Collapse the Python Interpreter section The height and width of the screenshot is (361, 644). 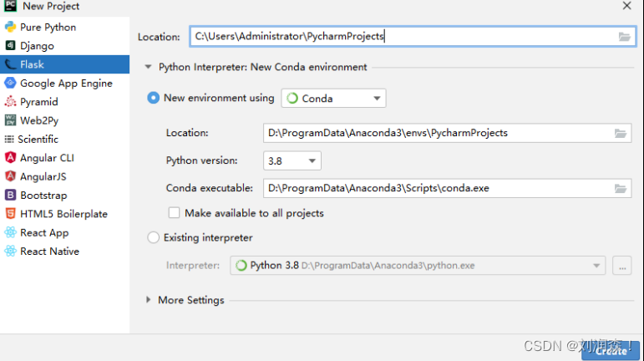click(x=149, y=67)
